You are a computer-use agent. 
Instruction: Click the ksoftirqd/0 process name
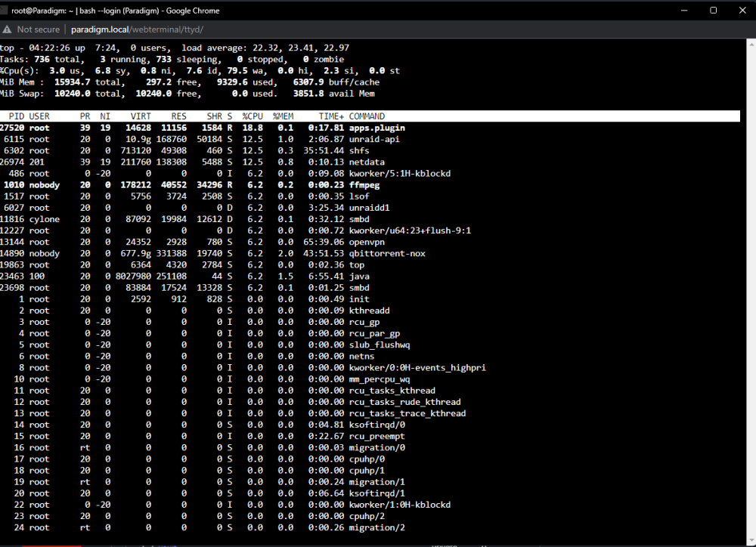click(377, 425)
